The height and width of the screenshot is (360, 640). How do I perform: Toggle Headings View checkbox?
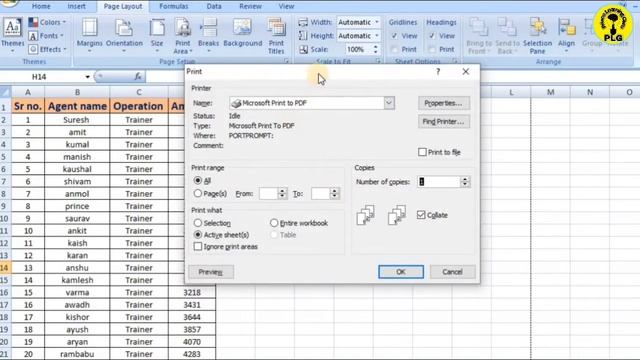[x=432, y=36]
